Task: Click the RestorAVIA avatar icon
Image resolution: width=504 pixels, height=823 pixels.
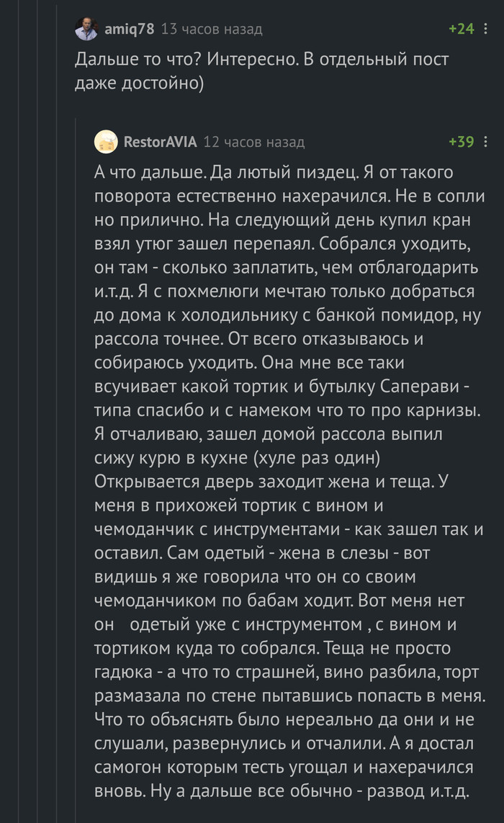Action: [107, 142]
